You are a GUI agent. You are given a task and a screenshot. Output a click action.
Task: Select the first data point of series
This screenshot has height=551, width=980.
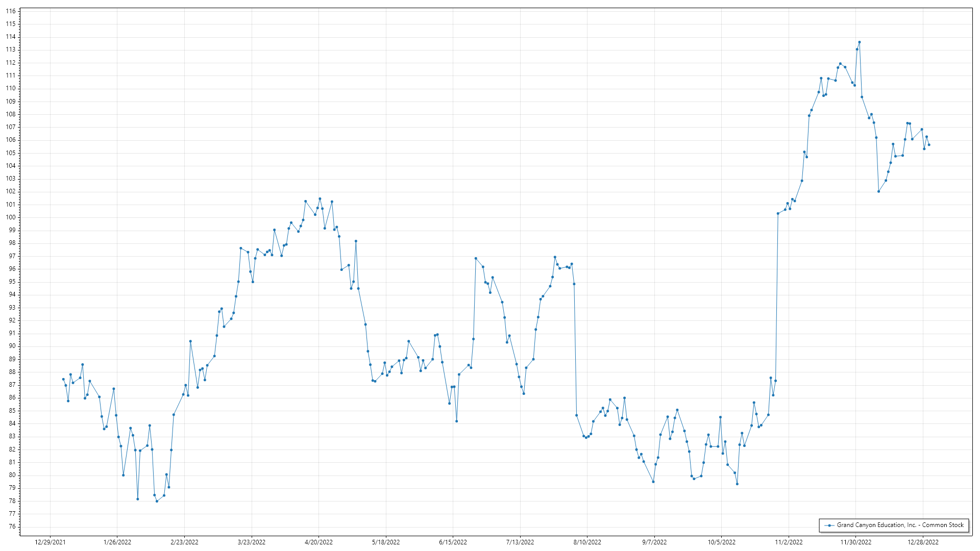click(63, 379)
